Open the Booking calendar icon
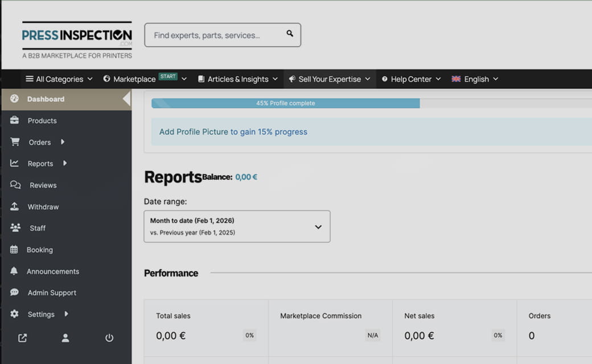This screenshot has width=592, height=364. [x=15, y=250]
